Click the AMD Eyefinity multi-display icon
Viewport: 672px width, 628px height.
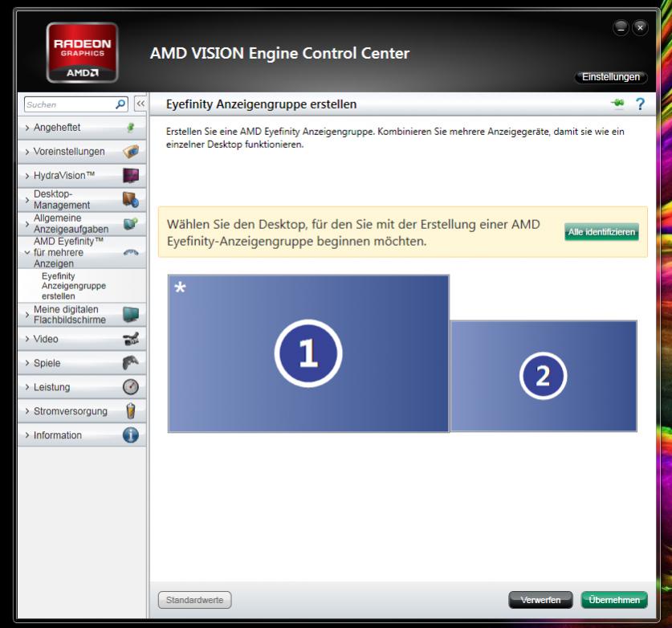[131, 252]
